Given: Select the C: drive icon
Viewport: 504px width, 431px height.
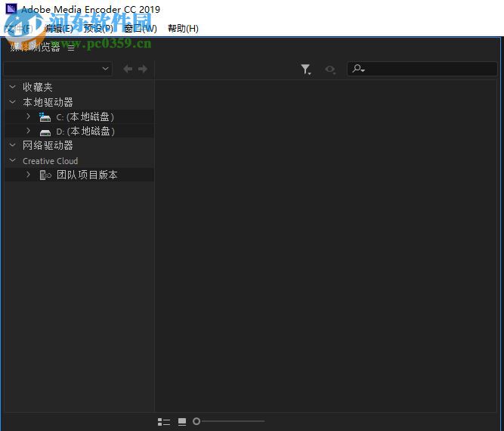Looking at the screenshot, I should pyautogui.click(x=45, y=117).
